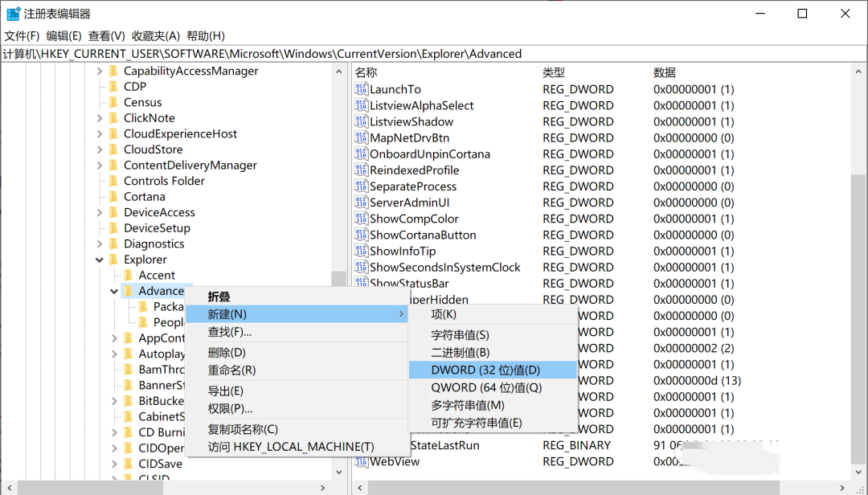Select 可扩充字符串值(E) in the submenu
Viewport: 868px width, 495px height.
tap(493, 423)
